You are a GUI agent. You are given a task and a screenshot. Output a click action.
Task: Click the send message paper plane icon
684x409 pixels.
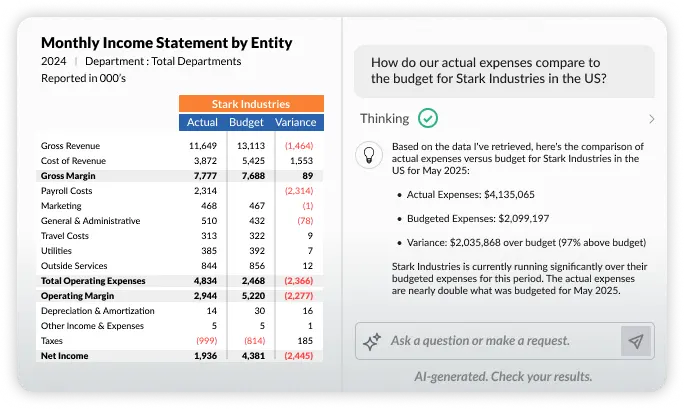pyautogui.click(x=635, y=341)
